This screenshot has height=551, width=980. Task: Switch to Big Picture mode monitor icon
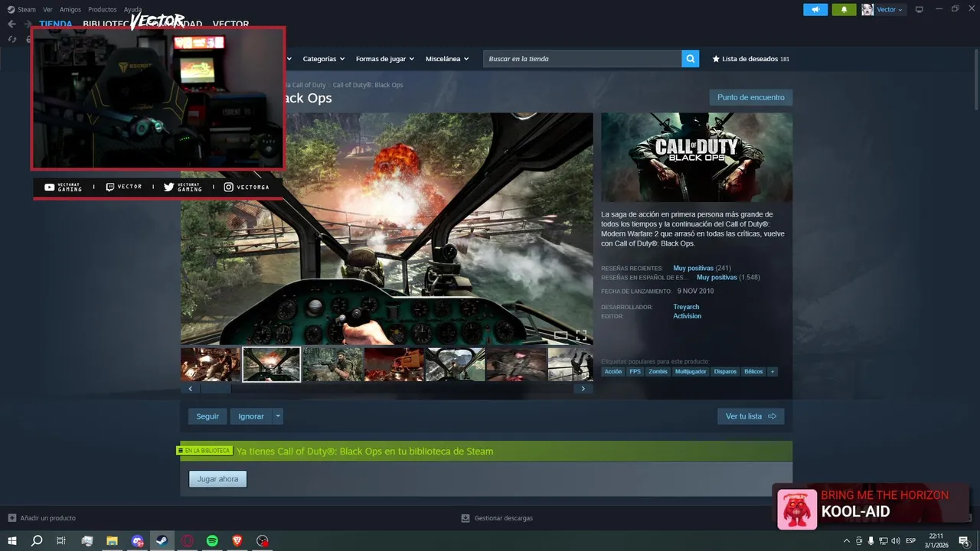(x=920, y=9)
